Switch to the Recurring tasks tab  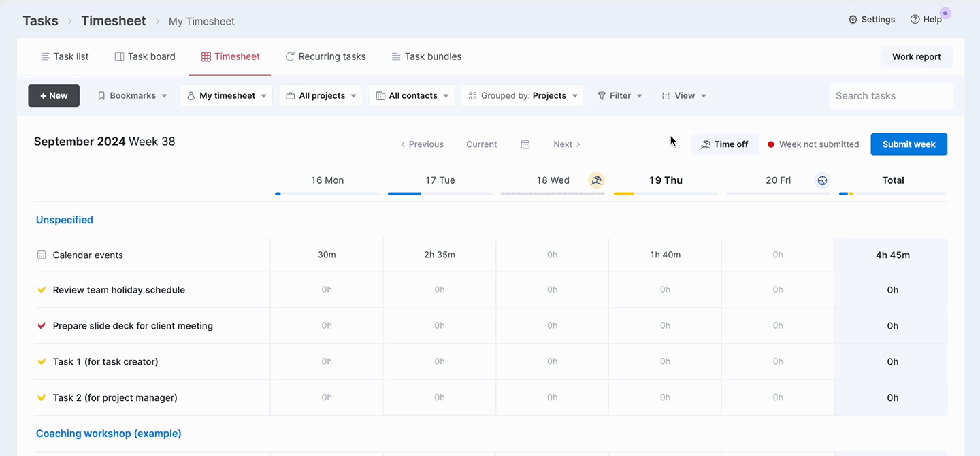pos(325,56)
